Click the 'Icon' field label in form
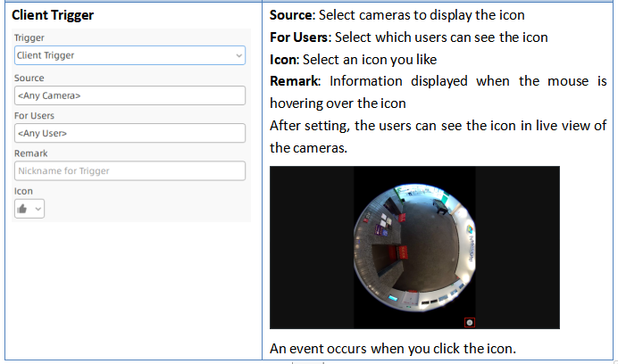Viewport: 618px width, 364px height. click(x=23, y=191)
